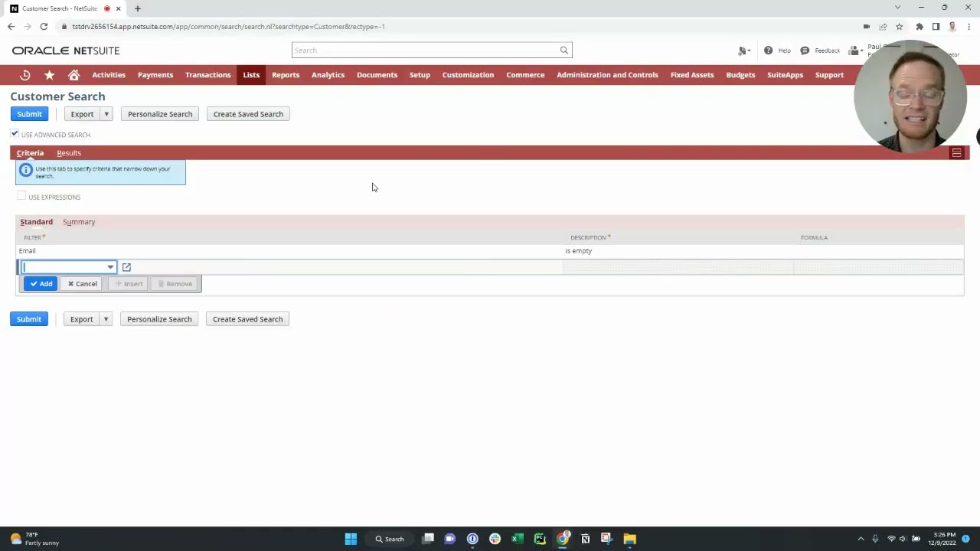Image resolution: width=980 pixels, height=551 pixels.
Task: Click the top Submit button
Action: tap(29, 114)
